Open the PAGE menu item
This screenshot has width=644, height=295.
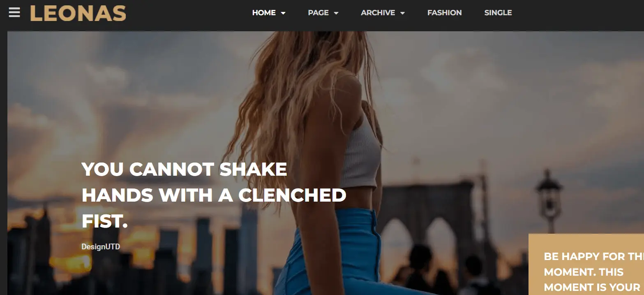tap(318, 13)
